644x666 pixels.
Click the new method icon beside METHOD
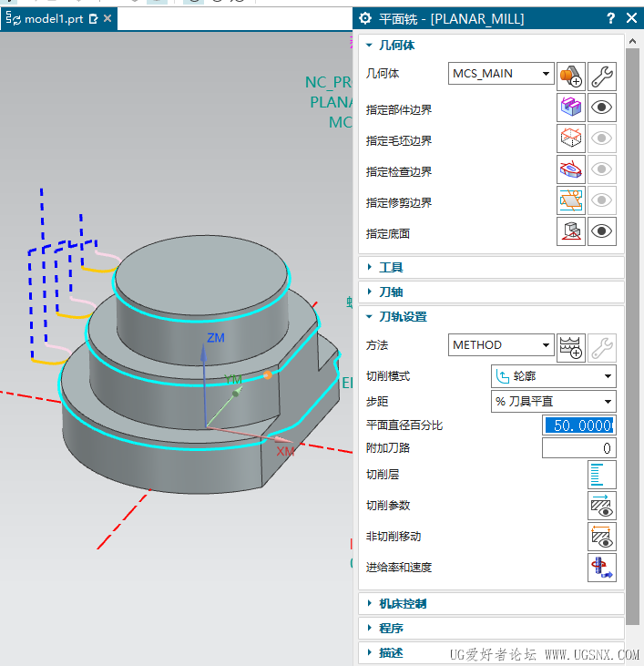point(571,348)
